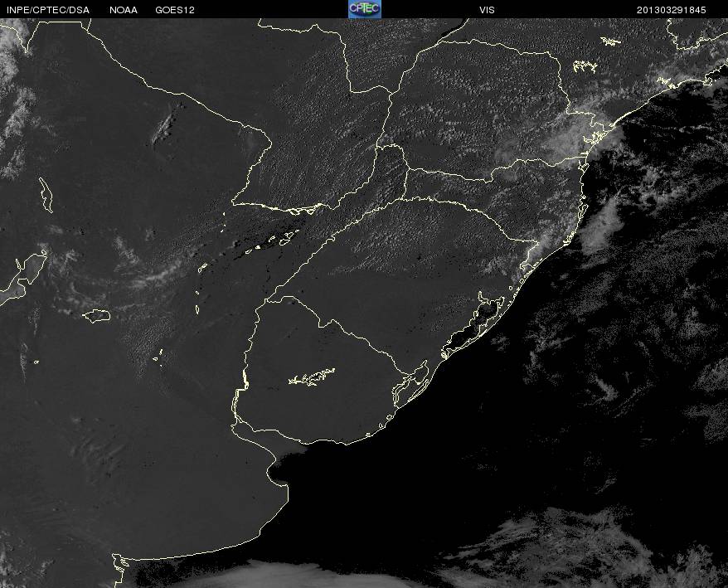Viewport: 728px width, 588px height.
Task: Select the NOAA header text
Action: (x=124, y=10)
